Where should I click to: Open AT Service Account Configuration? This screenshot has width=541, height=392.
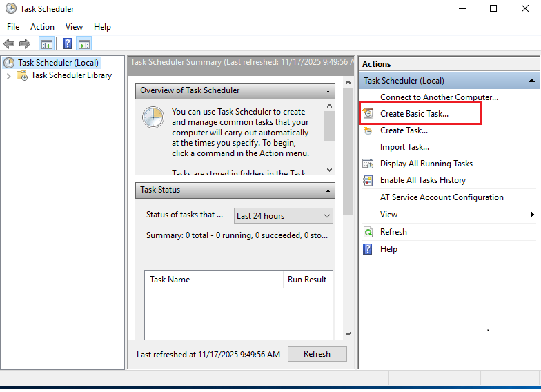[442, 197]
